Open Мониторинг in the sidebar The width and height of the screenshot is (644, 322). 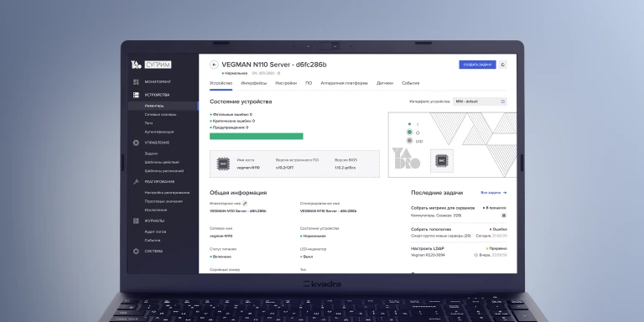coord(158,82)
